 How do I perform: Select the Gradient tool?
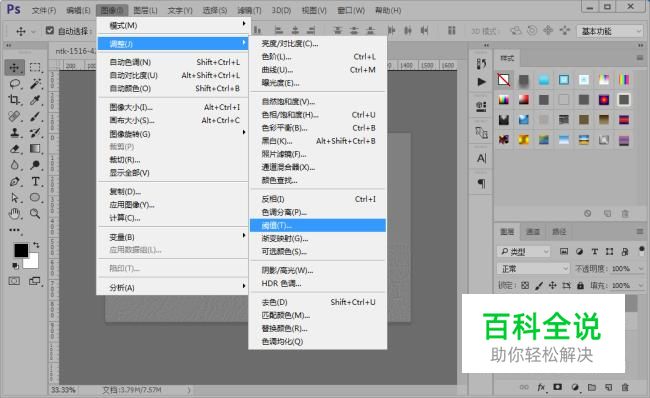point(35,148)
